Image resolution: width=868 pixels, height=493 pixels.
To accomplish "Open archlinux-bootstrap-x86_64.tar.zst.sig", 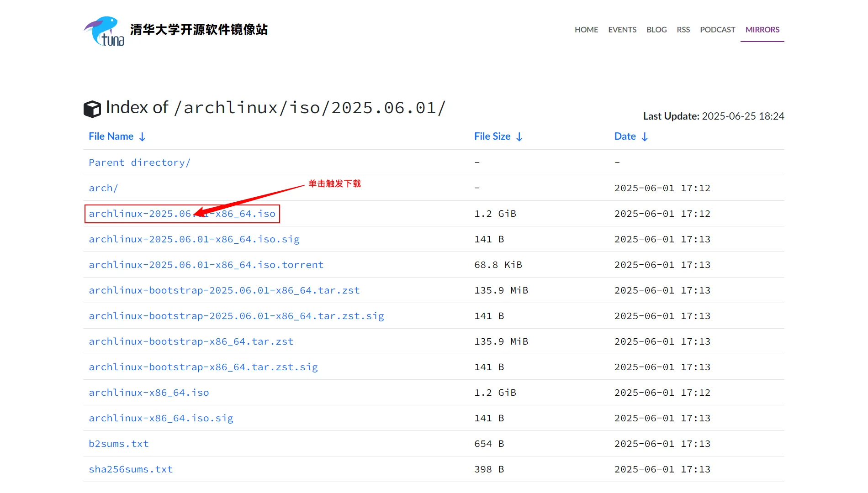I will (x=203, y=367).
